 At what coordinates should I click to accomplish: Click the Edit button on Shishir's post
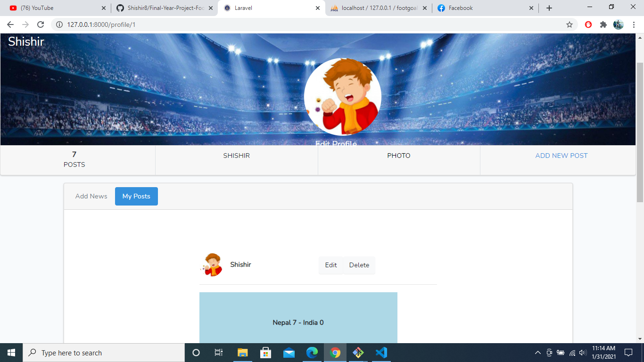point(330,265)
